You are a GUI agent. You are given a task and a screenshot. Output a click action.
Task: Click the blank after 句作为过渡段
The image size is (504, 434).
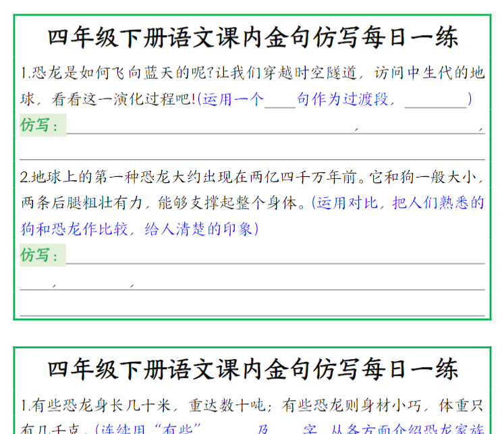(x=435, y=100)
